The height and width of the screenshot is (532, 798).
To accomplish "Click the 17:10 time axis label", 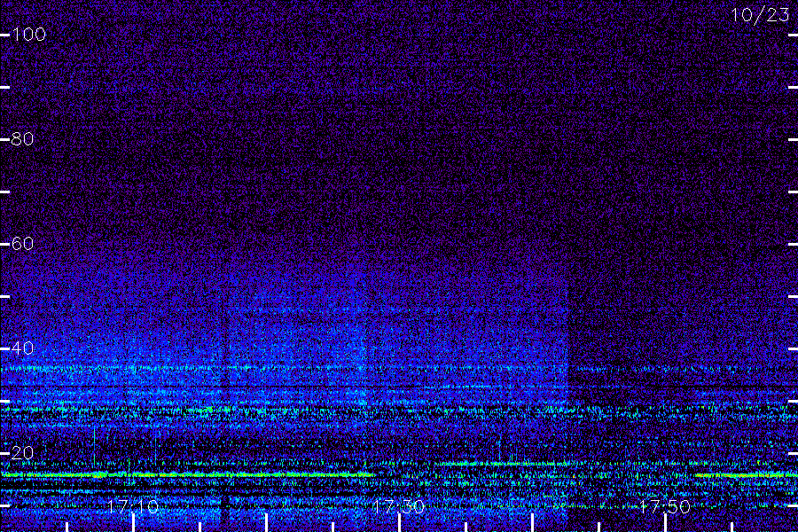I will (133, 506).
